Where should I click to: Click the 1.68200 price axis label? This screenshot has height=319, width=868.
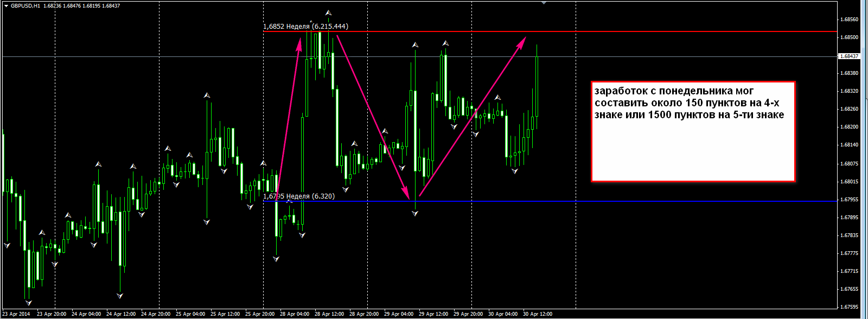[x=849, y=127]
